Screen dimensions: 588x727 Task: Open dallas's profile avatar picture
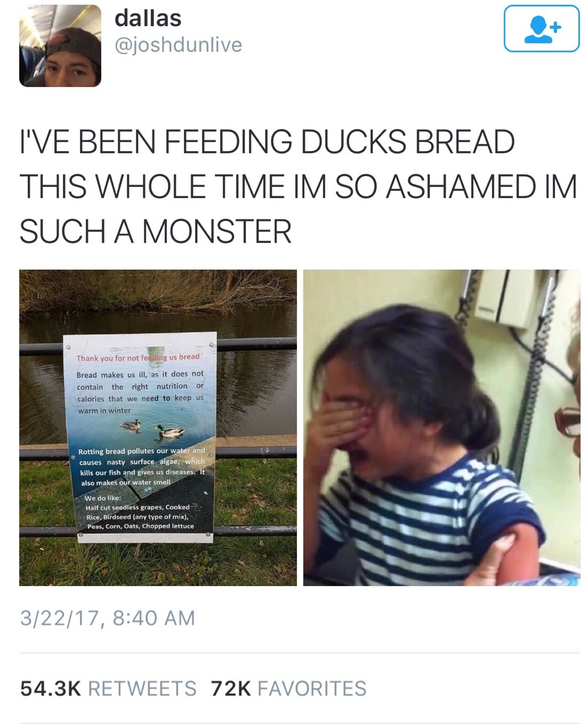pos(60,46)
